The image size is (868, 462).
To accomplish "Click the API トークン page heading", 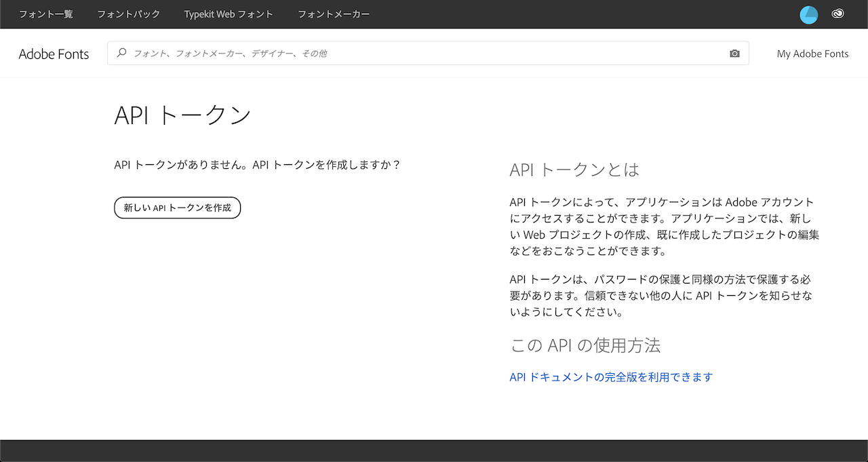I will (x=183, y=115).
